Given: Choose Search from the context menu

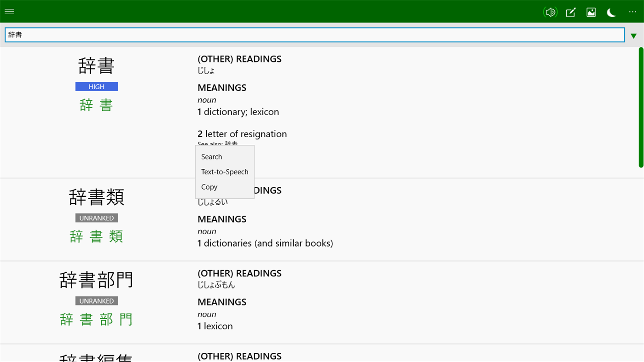Looking at the screenshot, I should point(211,157).
